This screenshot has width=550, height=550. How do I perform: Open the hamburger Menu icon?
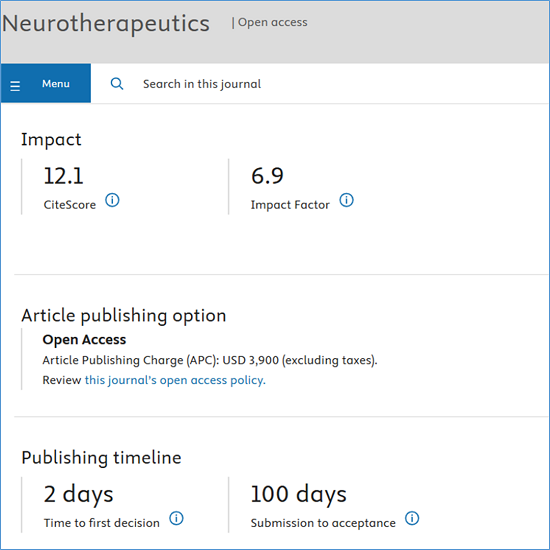tap(15, 86)
